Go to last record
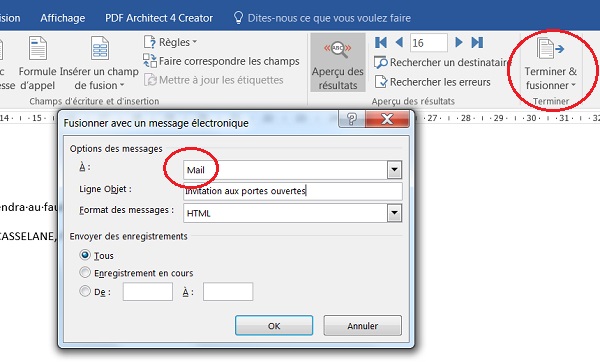Image resolution: width=600 pixels, height=364 pixels. pos(477,42)
